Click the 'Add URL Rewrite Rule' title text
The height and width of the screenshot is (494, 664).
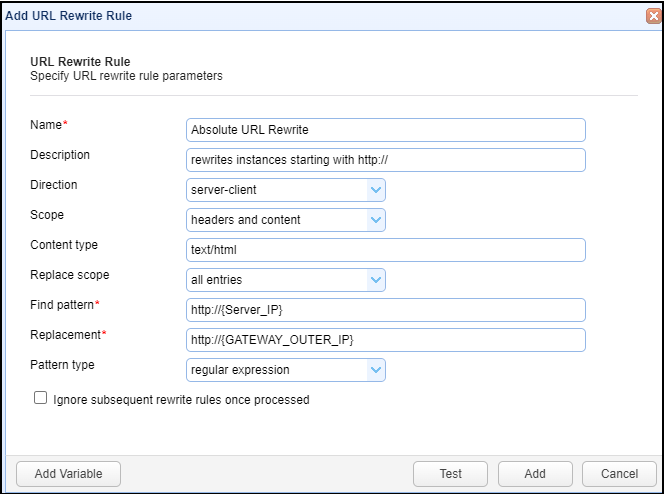(69, 16)
